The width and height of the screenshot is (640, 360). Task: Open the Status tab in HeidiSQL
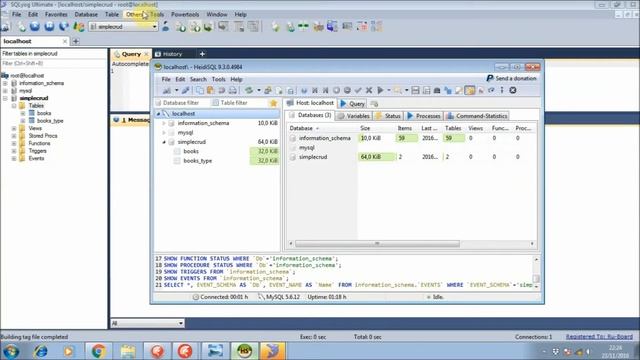[388, 116]
